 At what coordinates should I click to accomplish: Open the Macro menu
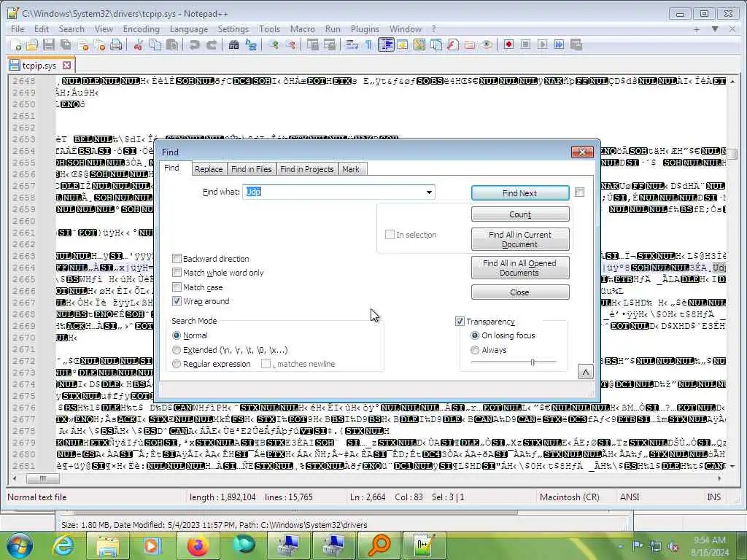[x=303, y=29]
